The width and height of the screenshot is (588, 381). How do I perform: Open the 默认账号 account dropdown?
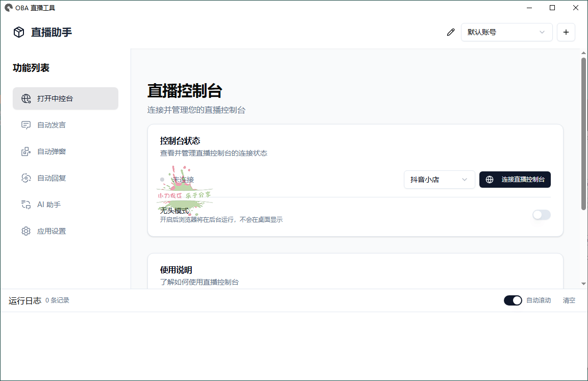pos(506,32)
